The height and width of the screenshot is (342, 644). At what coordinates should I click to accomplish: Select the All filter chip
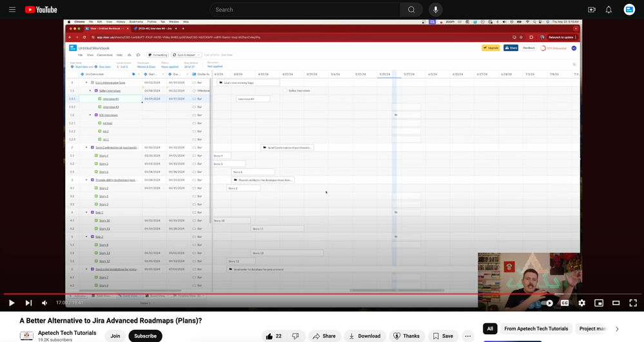pos(490,328)
